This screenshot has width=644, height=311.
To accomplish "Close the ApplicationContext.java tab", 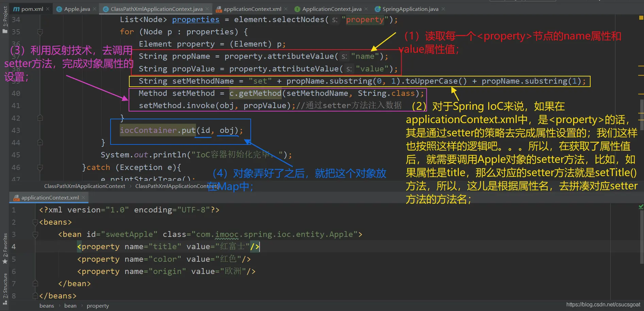I will click(366, 9).
